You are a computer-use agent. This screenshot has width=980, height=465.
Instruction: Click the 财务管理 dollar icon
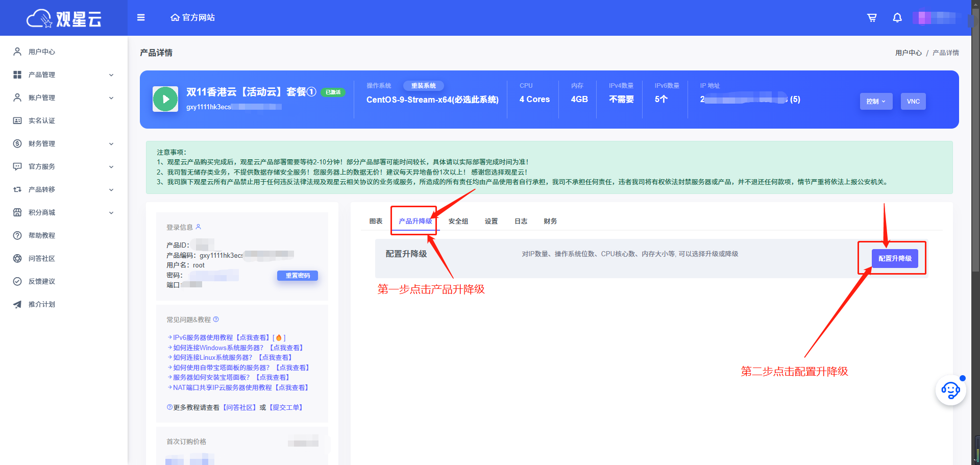point(17,143)
